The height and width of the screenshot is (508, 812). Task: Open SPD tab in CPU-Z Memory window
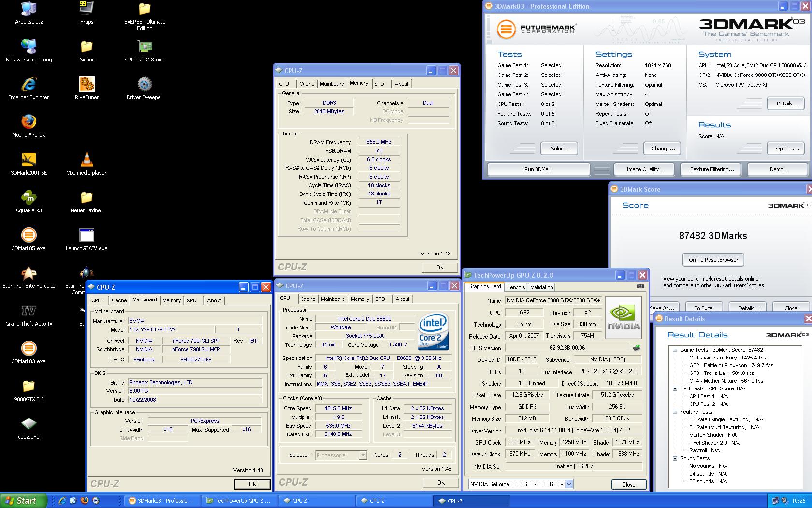(379, 84)
